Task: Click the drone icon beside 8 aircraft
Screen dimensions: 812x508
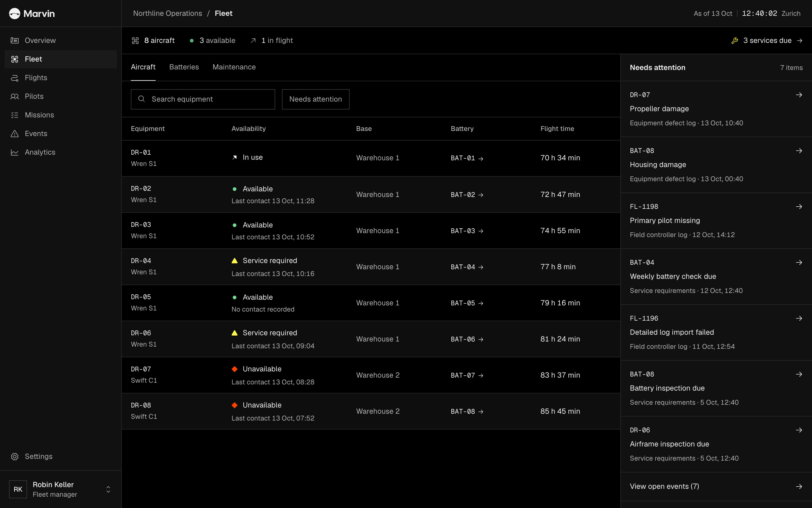Action: pos(135,41)
